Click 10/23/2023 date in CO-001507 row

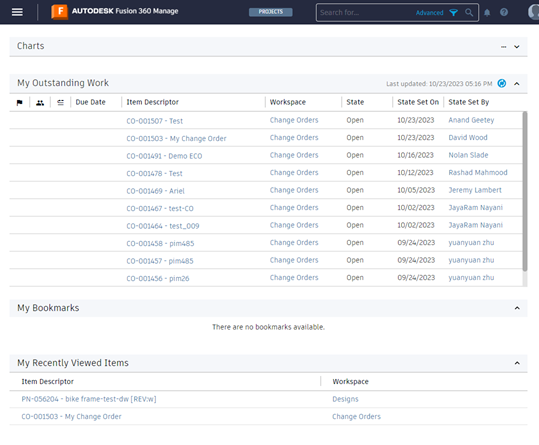pyautogui.click(x=416, y=120)
